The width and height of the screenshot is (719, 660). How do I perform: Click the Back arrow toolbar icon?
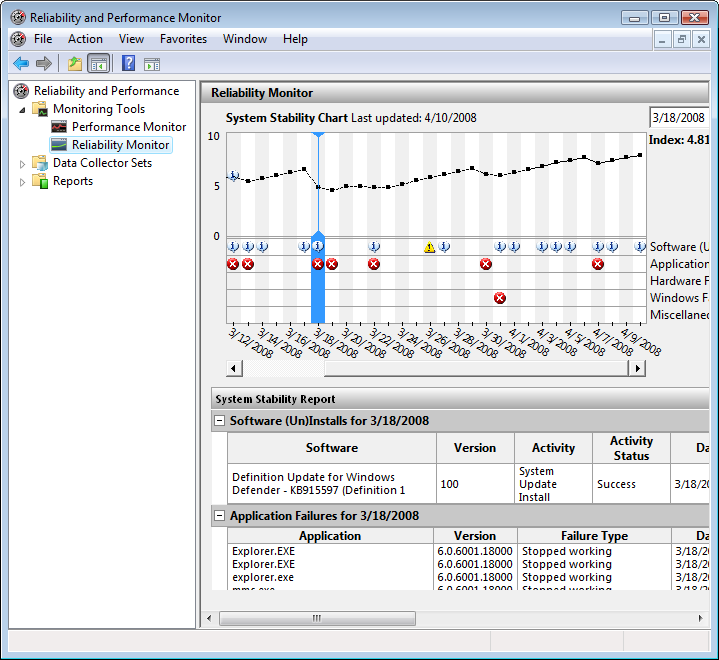pyautogui.click(x=21, y=63)
